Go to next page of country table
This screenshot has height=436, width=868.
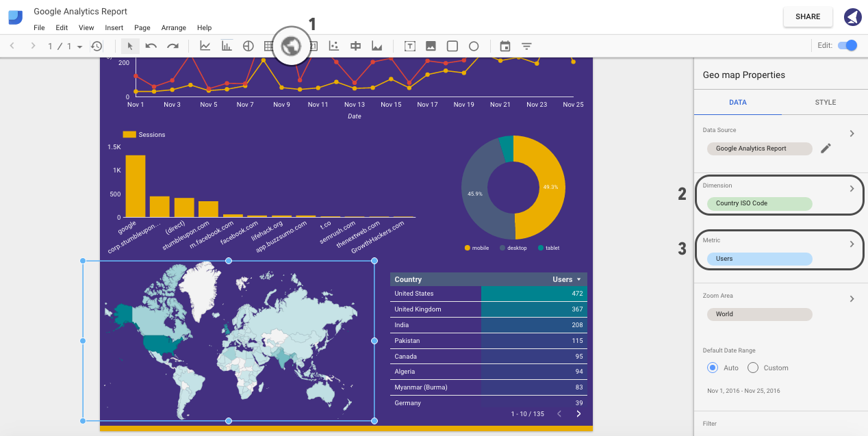578,413
